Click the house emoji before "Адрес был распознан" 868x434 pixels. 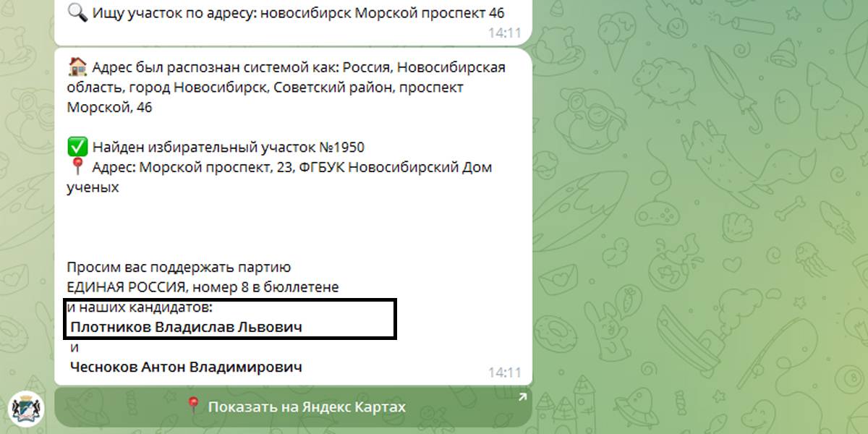point(77,67)
